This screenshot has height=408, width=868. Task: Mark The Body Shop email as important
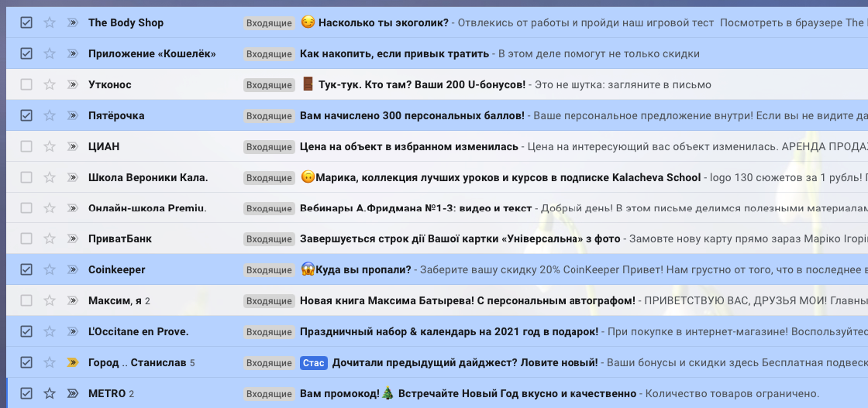click(x=73, y=22)
